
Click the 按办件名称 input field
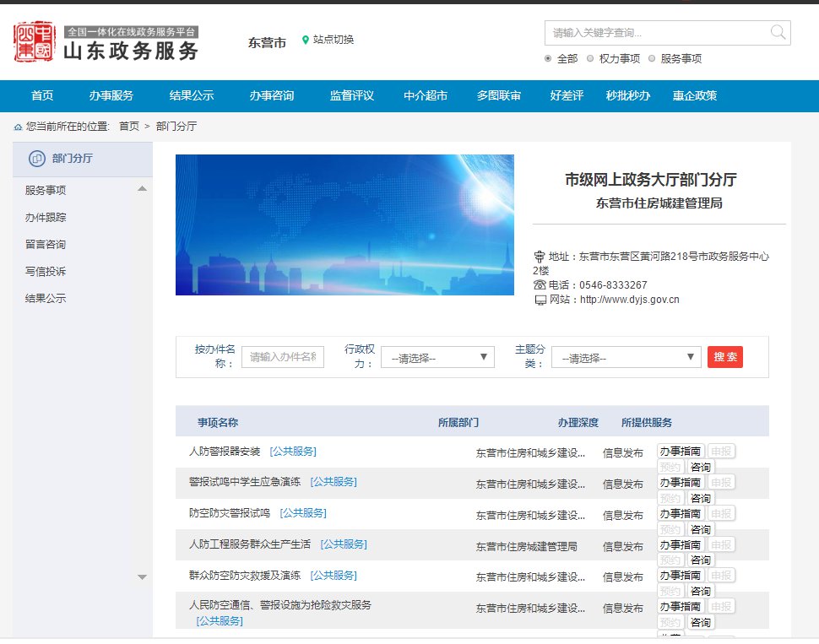[x=283, y=357]
